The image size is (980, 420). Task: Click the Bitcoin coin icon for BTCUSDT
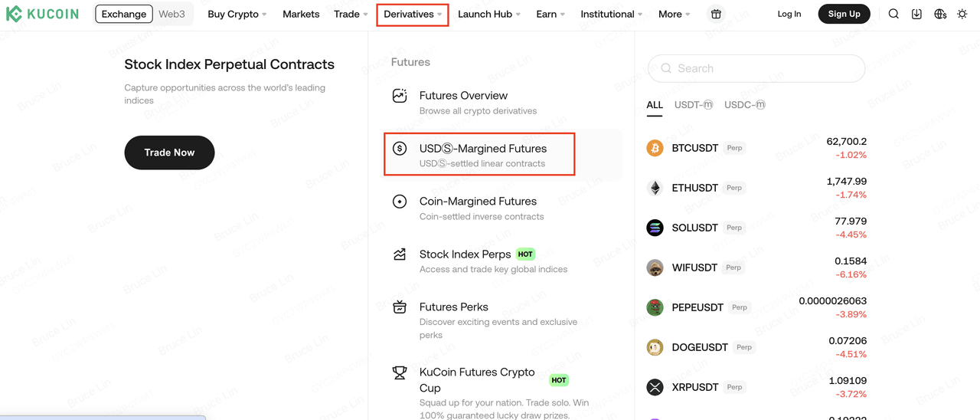click(x=655, y=148)
